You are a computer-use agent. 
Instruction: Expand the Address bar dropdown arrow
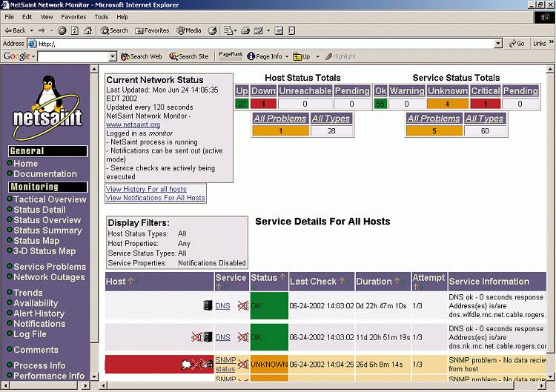click(x=498, y=44)
